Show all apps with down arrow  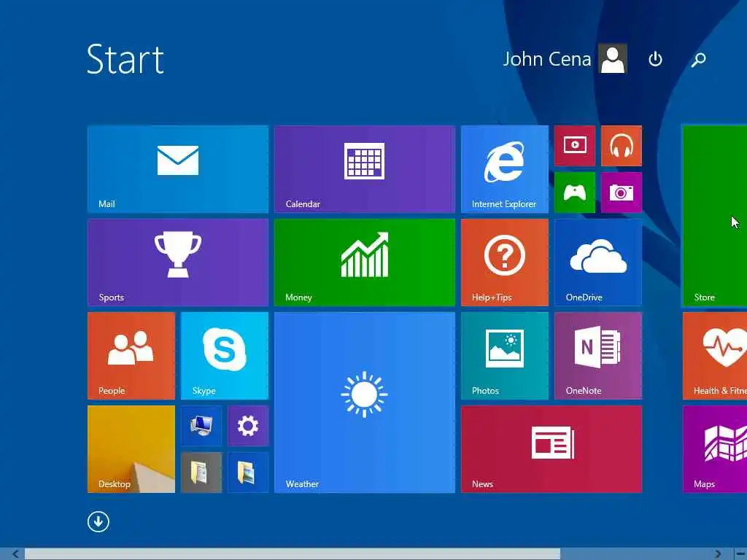pyautogui.click(x=98, y=522)
